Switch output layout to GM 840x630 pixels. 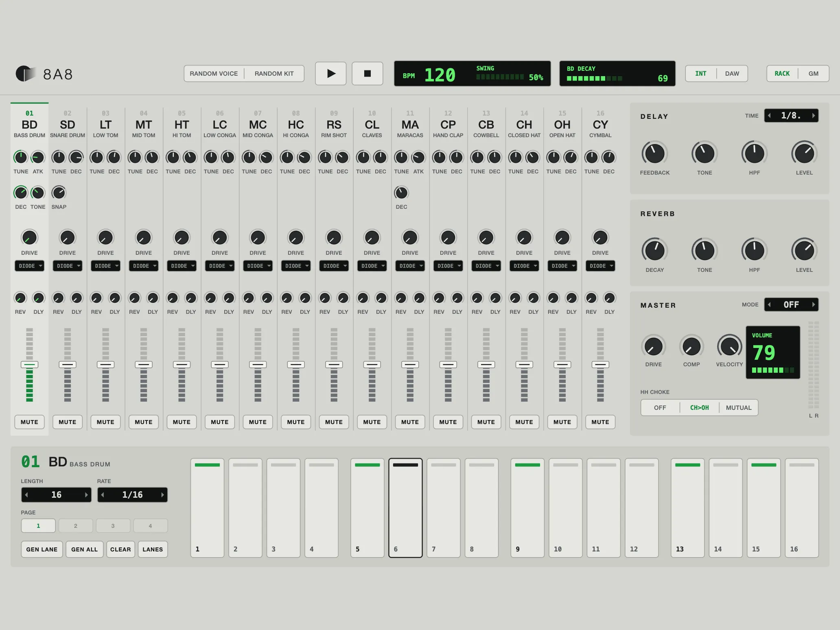pyautogui.click(x=813, y=74)
